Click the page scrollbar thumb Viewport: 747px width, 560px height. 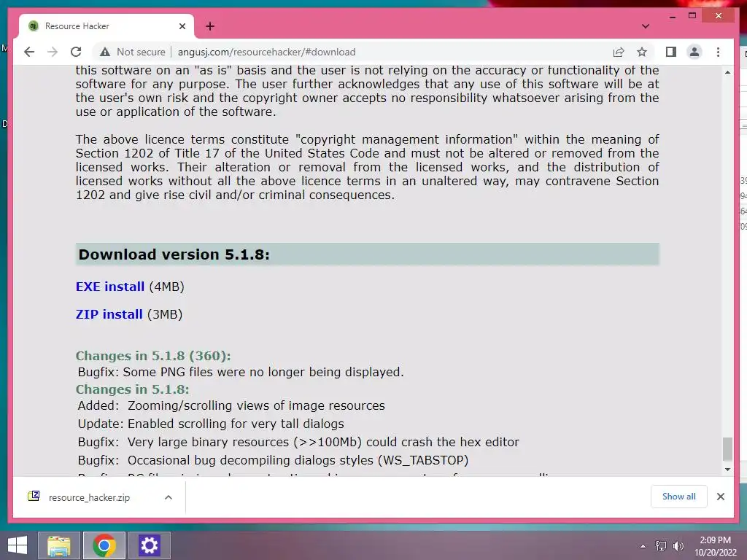727,448
